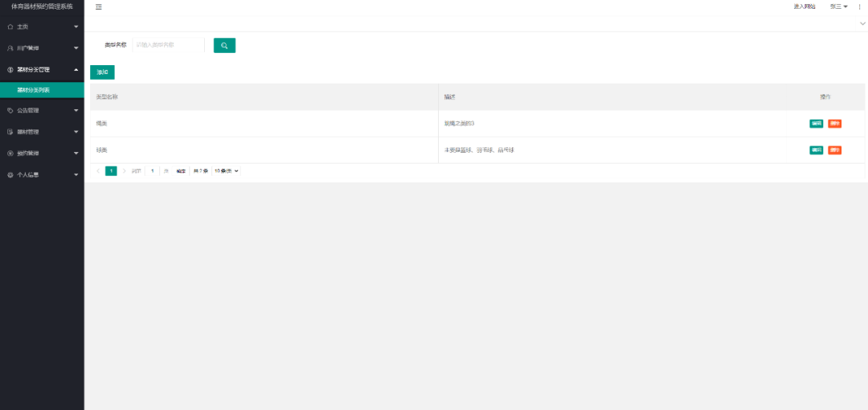The image size is (868, 410).
Task: Collapse the 器材分类管理 sidebar menu
Action: pyautogui.click(x=42, y=70)
